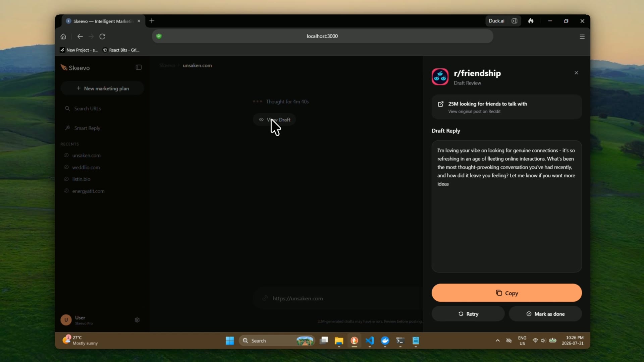Switch to DuckDuckGo browser on taskbar
The image size is (644, 362).
[x=355, y=341]
